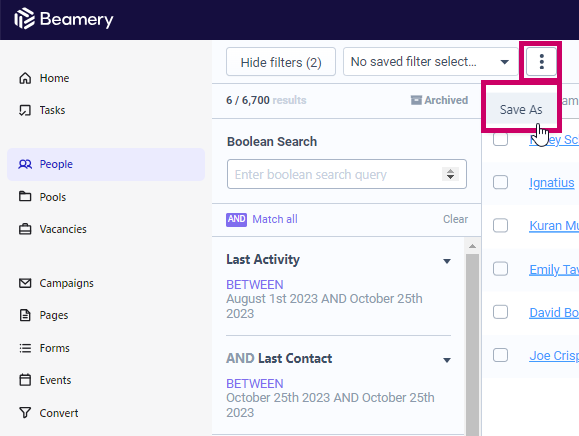This screenshot has width=579, height=436.
Task: Open the saved filter dropdown
Action: click(431, 62)
